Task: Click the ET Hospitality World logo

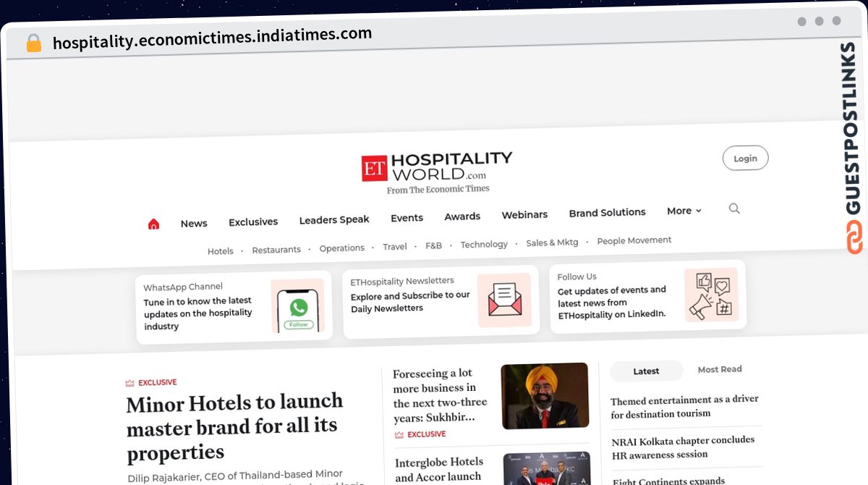Action: 436,172
